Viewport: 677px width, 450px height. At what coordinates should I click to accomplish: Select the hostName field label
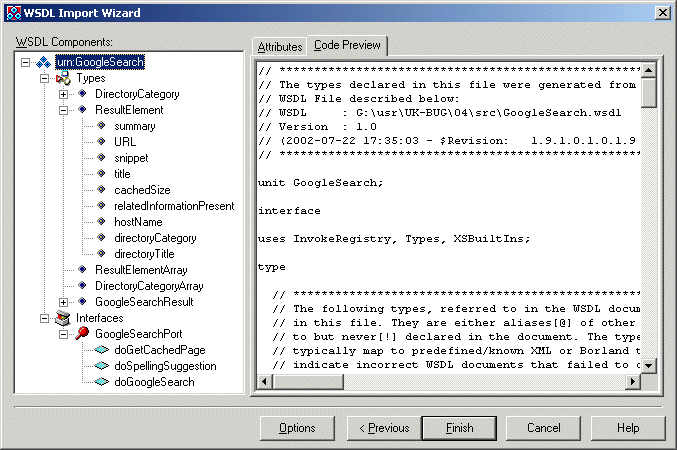[x=138, y=222]
